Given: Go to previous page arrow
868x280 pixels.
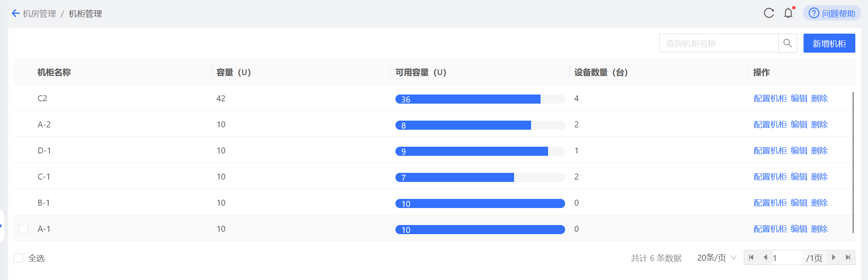Looking at the screenshot, I should [765, 257].
